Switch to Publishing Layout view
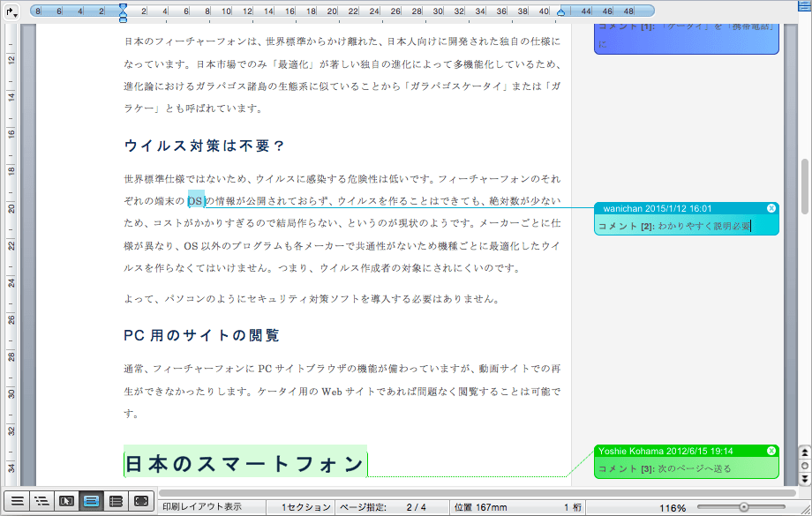The height and width of the screenshot is (516, 812). (x=66, y=501)
